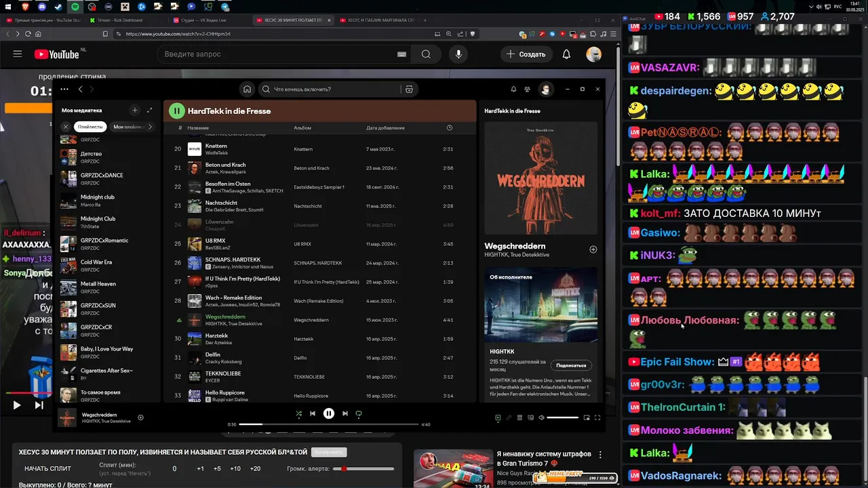Image resolution: width=868 pixels, height=488 pixels.
Task: Seek in Spotify track progress bar
Action: [x=329, y=424]
